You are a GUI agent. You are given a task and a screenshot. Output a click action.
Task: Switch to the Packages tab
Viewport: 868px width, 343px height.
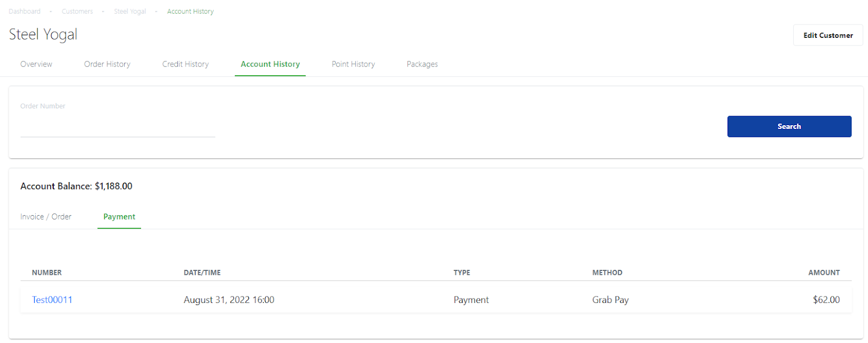(x=422, y=64)
